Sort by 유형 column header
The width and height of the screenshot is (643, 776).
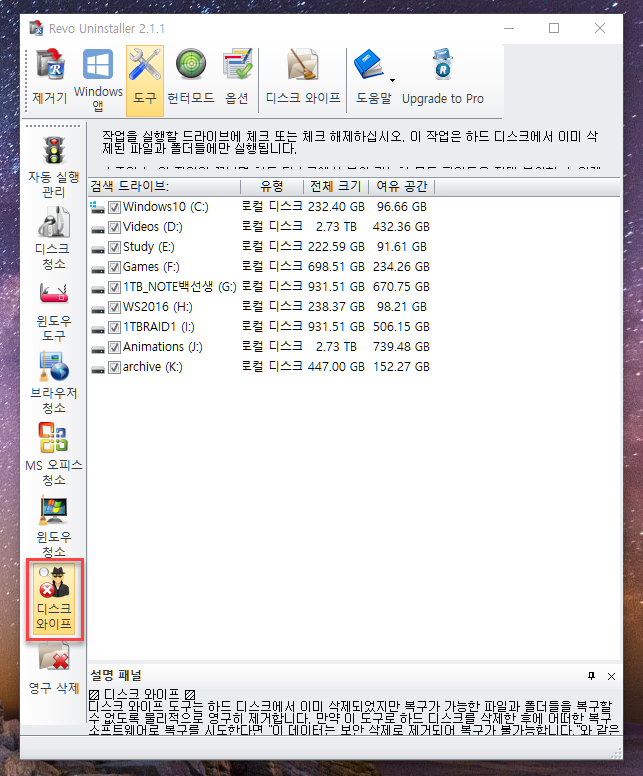coord(272,187)
